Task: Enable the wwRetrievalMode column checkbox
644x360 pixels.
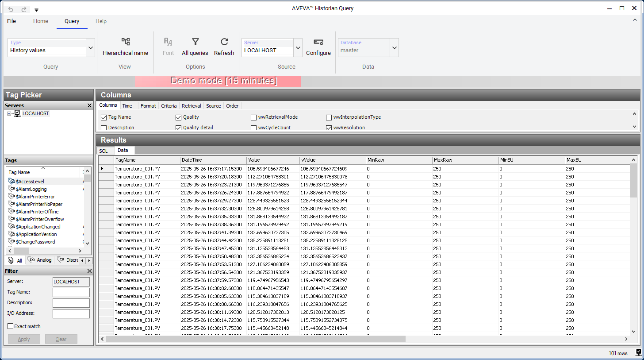Action: [x=254, y=117]
